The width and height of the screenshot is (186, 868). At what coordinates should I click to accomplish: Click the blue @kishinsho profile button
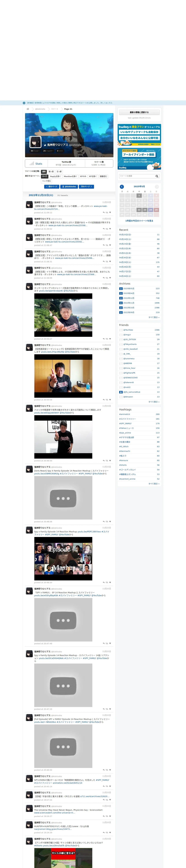coord(69,186)
